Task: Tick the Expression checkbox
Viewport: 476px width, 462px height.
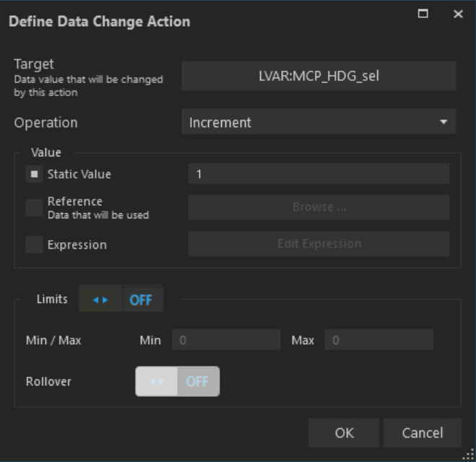Action: click(x=34, y=245)
